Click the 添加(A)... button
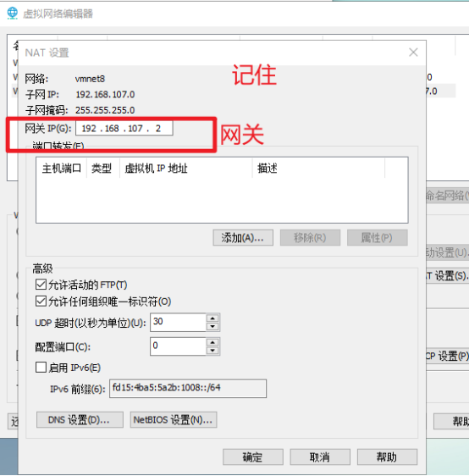Screen dimensions: 469x476 [243, 237]
